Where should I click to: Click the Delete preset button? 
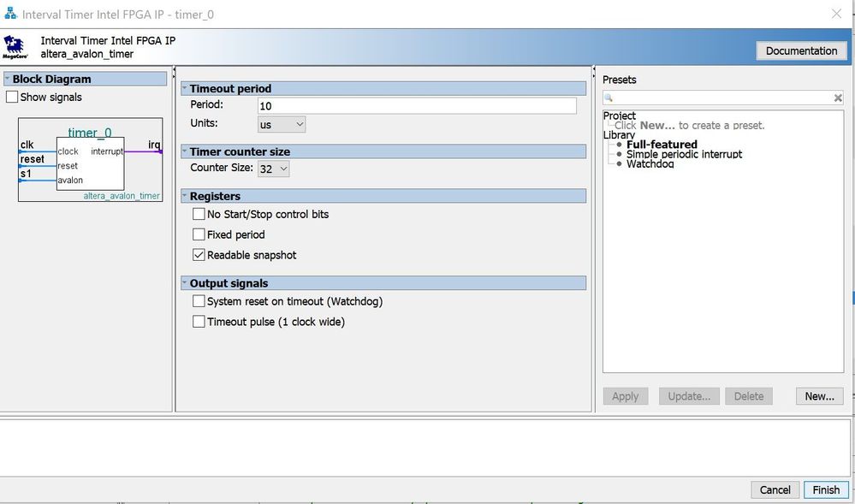(x=749, y=396)
